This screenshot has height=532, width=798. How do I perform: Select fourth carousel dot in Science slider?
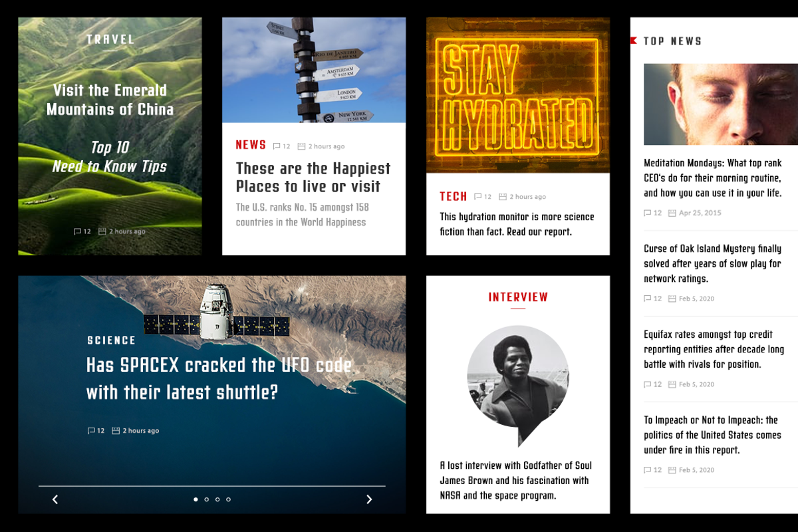(x=228, y=499)
